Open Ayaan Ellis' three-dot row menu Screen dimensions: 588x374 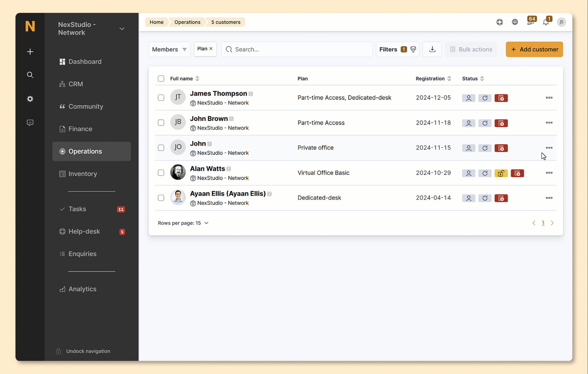(549, 198)
